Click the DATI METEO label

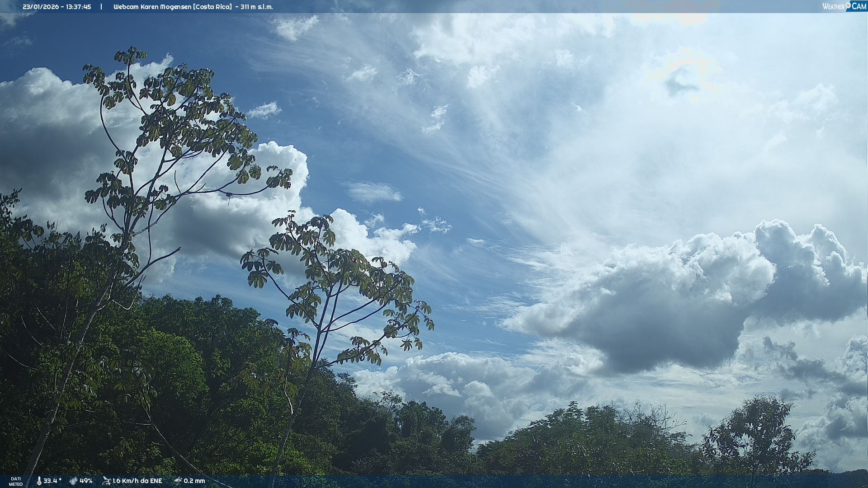point(16,481)
